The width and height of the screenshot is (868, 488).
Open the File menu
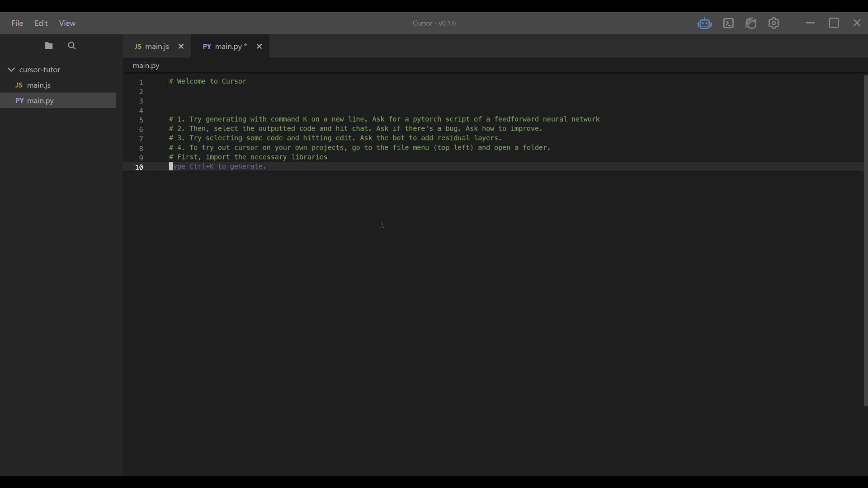point(17,23)
